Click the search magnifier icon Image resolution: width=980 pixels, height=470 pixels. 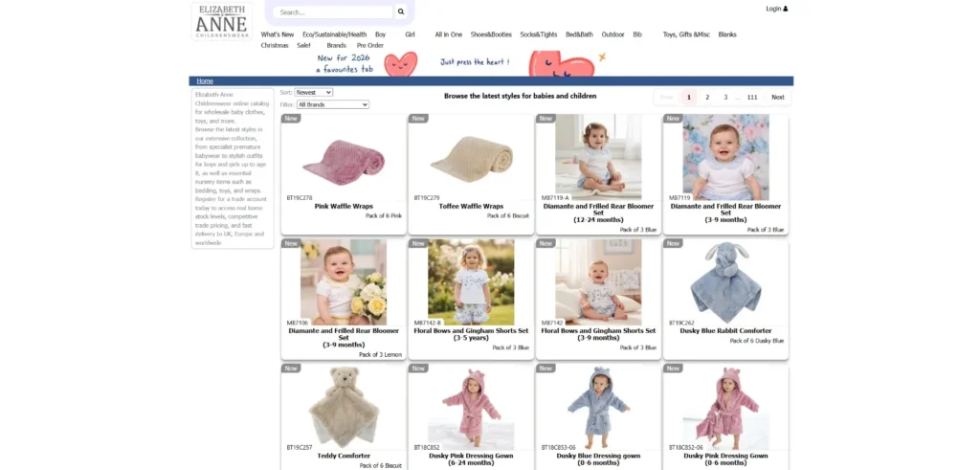point(401,12)
